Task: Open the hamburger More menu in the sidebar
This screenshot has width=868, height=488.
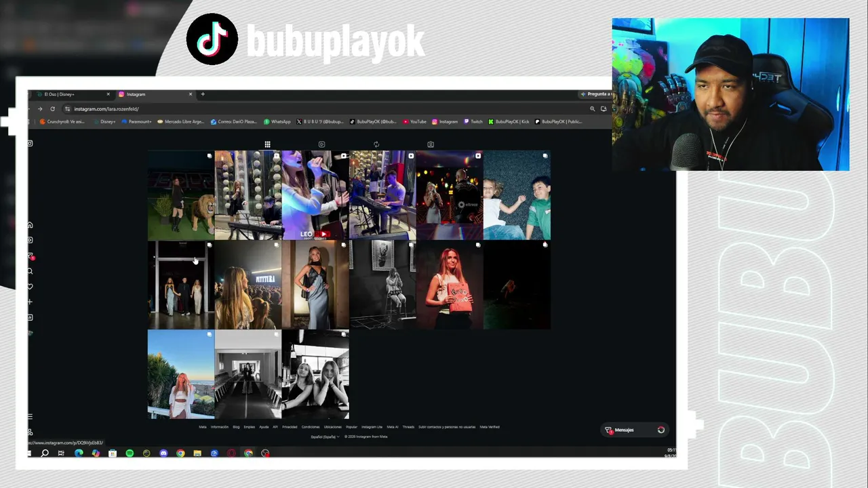Action: [x=30, y=416]
